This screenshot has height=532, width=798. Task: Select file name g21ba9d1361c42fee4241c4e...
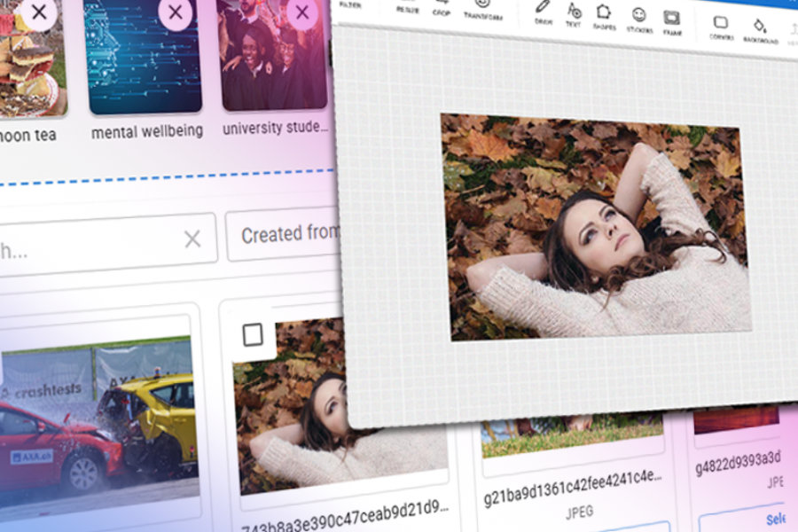click(573, 489)
